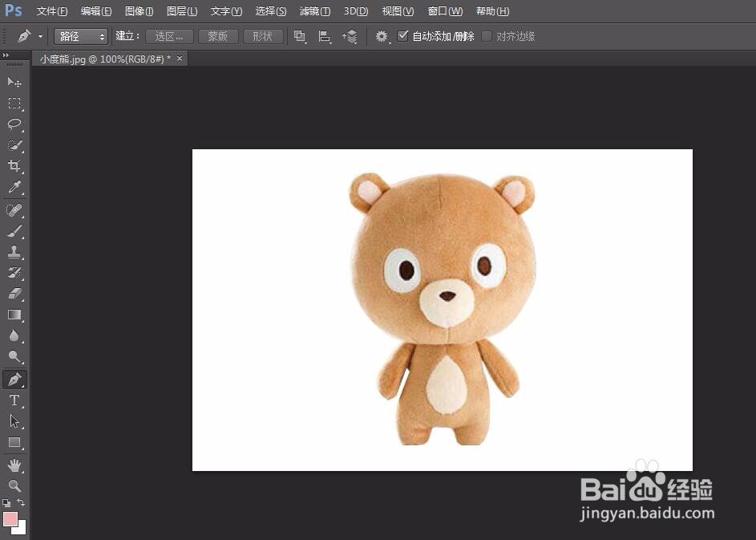Open path operations options
756x540 pixels.
pyautogui.click(x=300, y=36)
